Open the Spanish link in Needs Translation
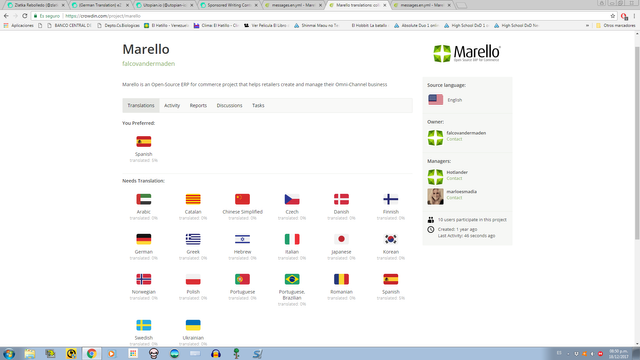This screenshot has width=640, height=360. pos(391,292)
